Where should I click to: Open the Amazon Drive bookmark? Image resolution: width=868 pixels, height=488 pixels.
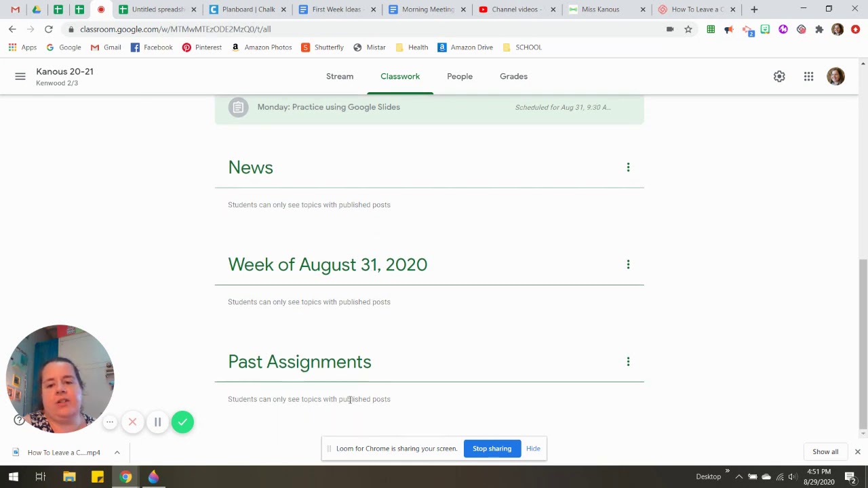(x=465, y=47)
